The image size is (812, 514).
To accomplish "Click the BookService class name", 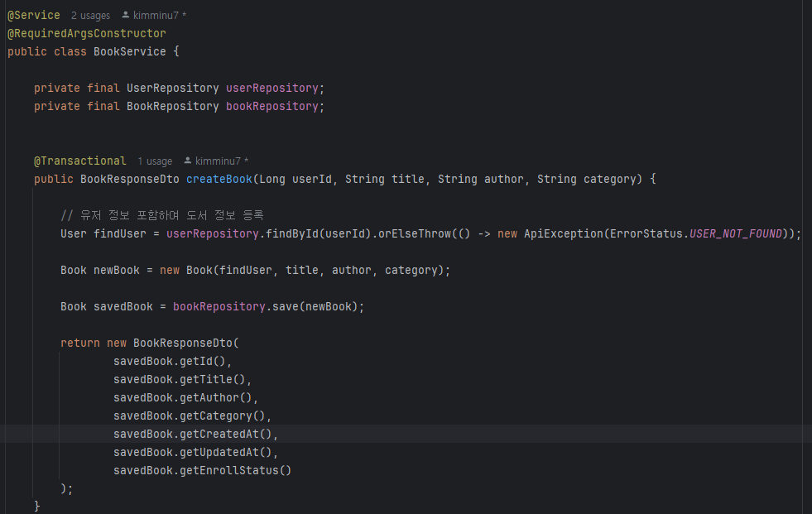I will (x=129, y=52).
